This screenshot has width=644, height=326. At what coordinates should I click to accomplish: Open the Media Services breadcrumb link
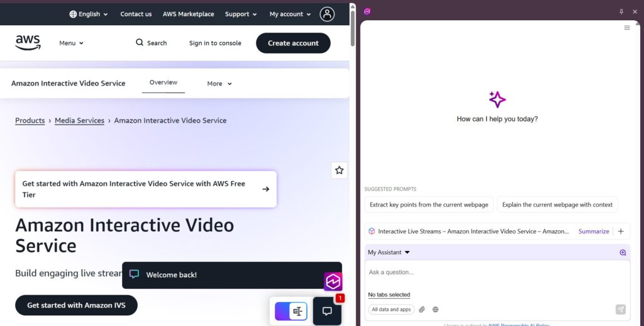pyautogui.click(x=79, y=120)
